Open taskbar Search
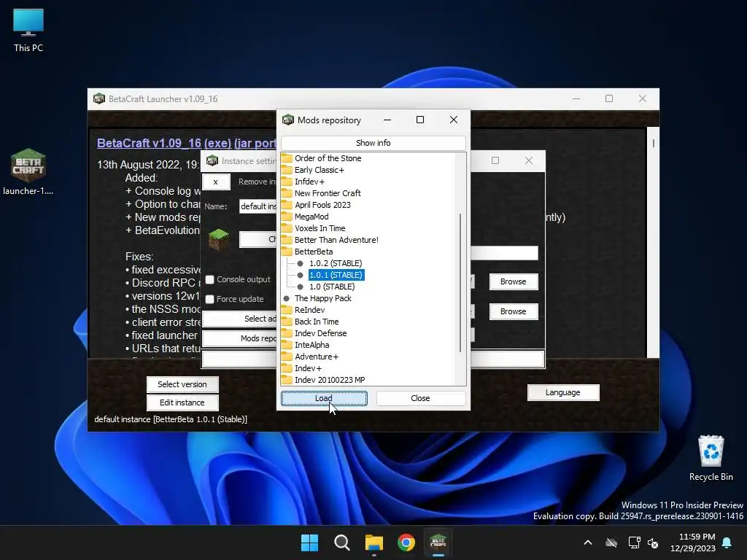Screen dimensions: 747x560 341,542
